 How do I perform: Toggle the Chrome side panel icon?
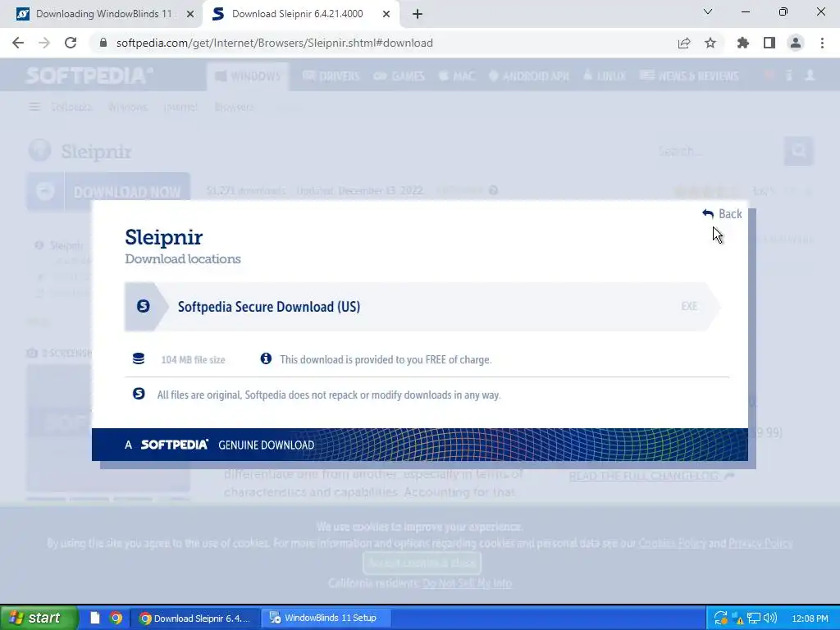(769, 43)
